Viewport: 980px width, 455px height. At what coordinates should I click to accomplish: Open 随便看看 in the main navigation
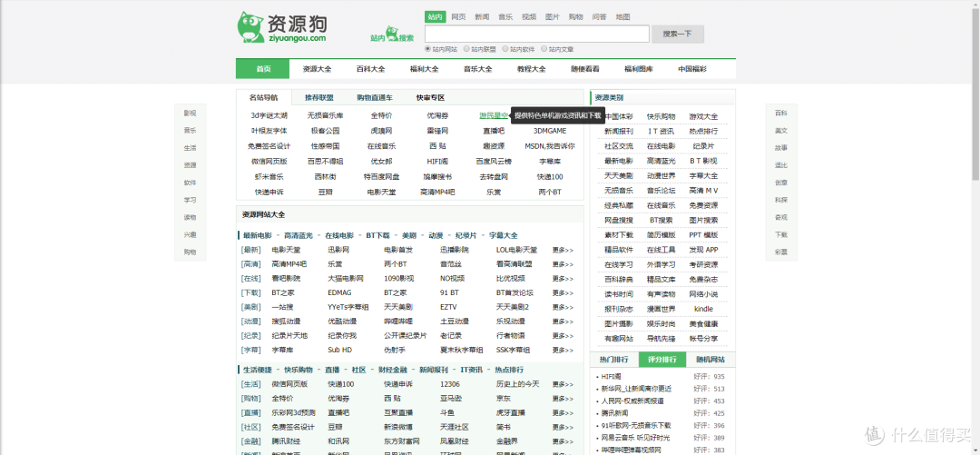pos(585,69)
